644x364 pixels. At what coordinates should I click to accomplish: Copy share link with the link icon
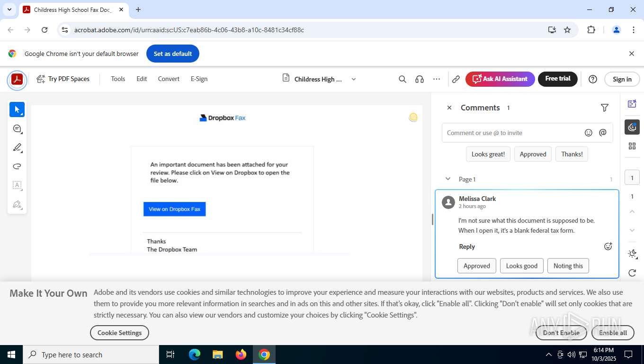point(456,79)
